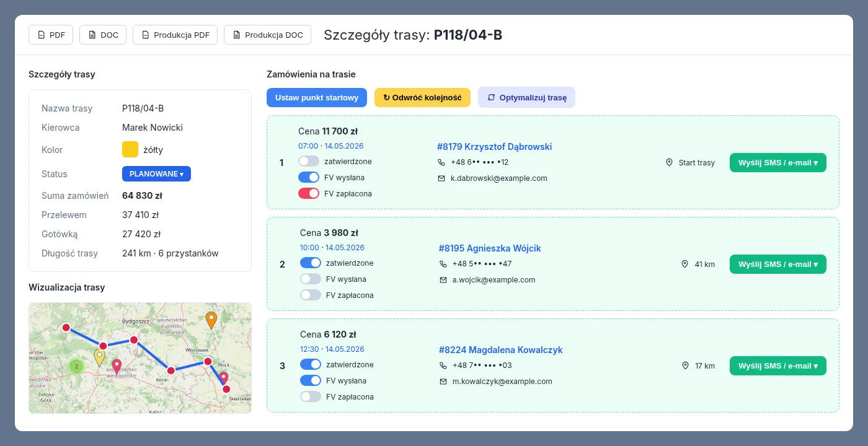Click the envelope icon beside a.wojcik@example.com

[443, 280]
